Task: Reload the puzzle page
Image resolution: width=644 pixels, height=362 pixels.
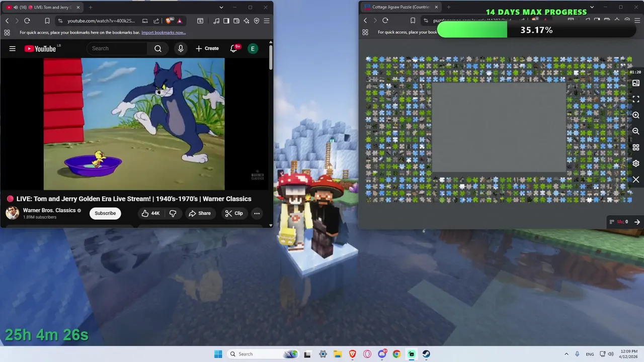Action: click(385, 21)
